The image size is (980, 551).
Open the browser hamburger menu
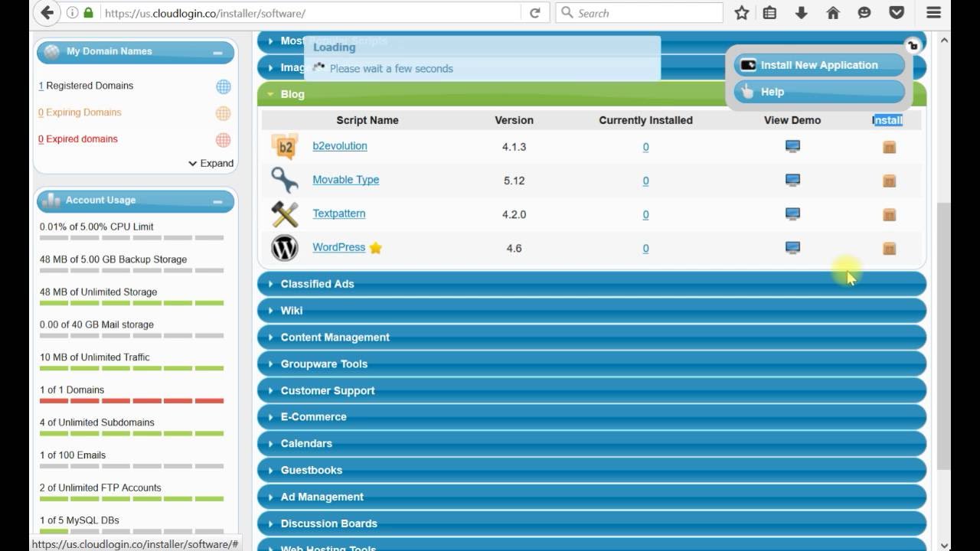933,13
